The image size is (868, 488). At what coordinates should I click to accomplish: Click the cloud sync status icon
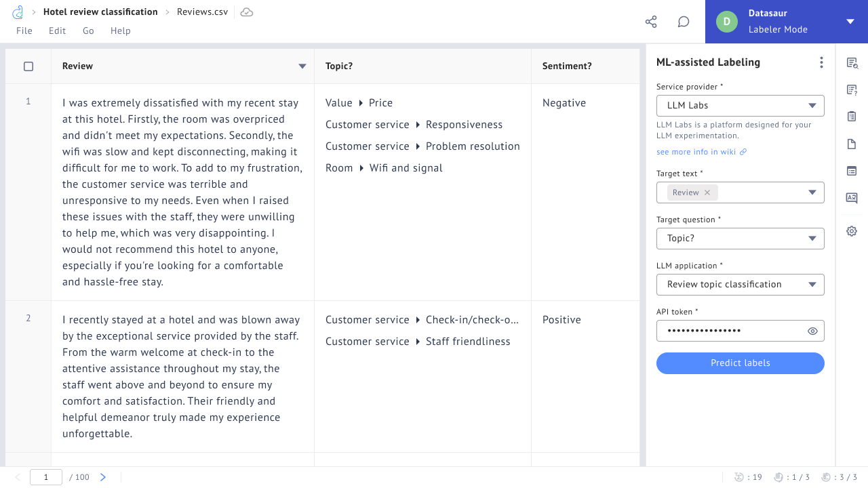247,12
